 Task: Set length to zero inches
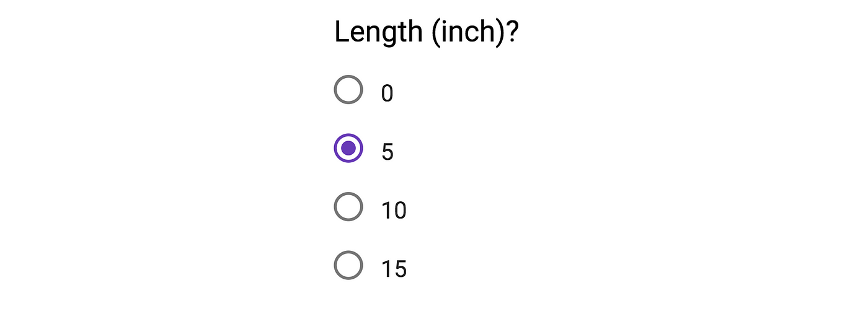pos(348,90)
